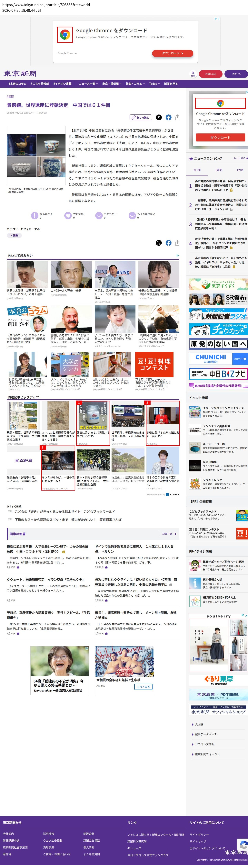
Task: Open ドイツで性的少数者集会に車突入 article
Action: (134, 549)
